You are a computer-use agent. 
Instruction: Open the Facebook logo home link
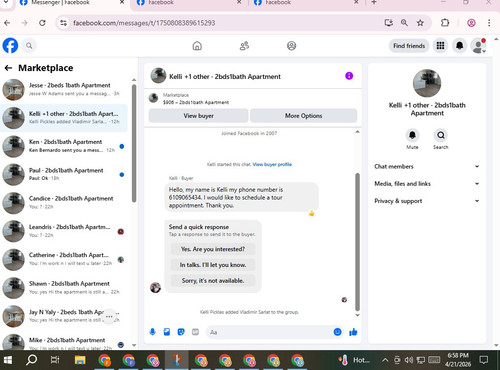click(x=10, y=46)
